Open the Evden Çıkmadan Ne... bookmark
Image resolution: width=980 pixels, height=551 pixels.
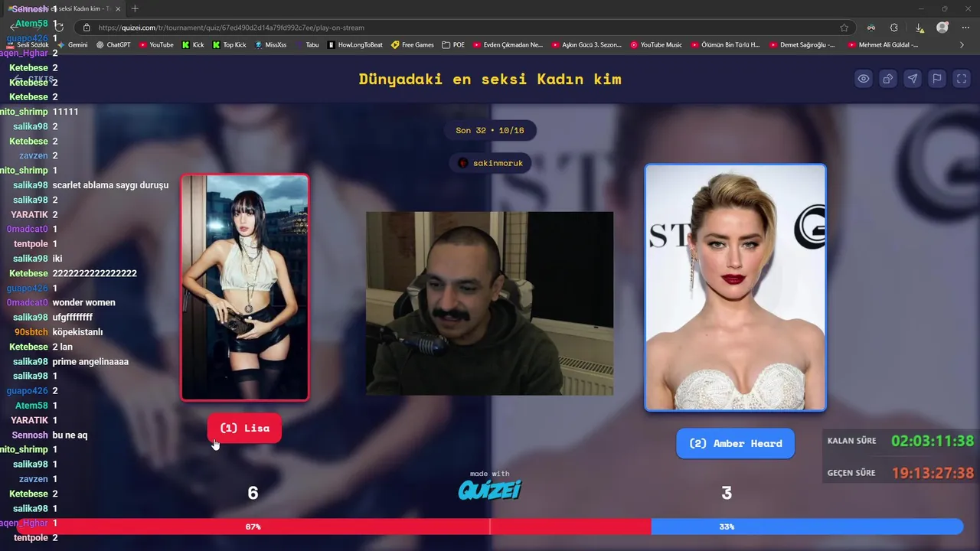click(508, 45)
